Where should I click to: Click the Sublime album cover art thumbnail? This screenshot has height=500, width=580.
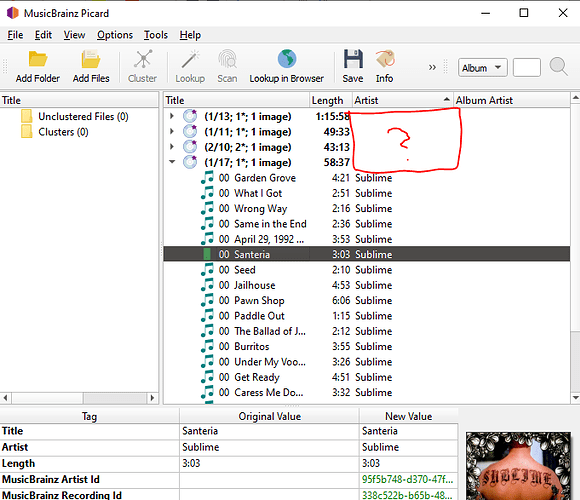518,466
